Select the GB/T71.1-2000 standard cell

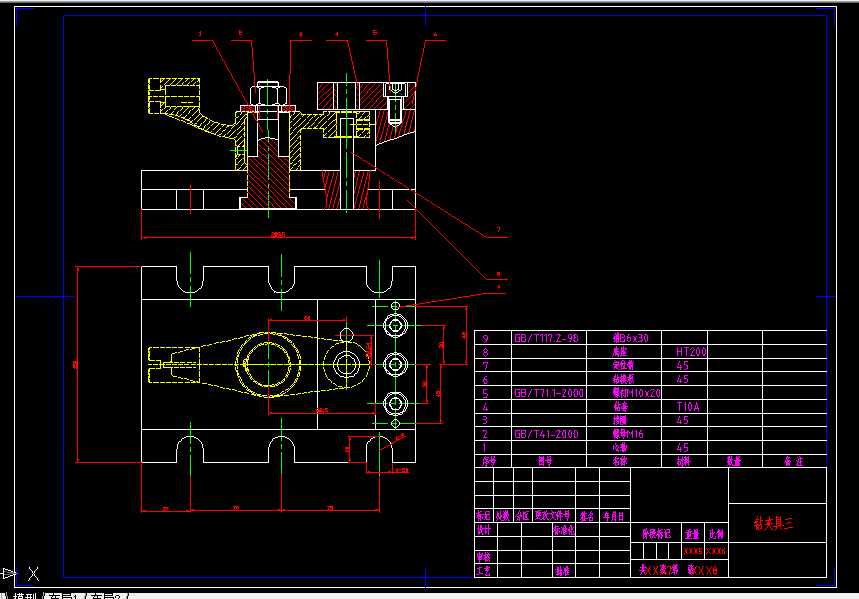point(549,393)
